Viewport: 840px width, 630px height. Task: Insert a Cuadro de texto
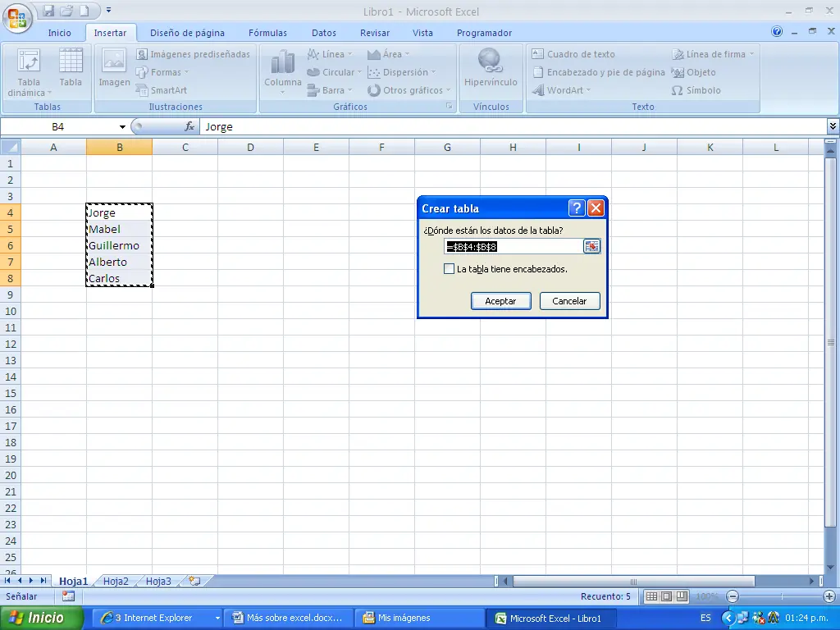click(x=573, y=54)
